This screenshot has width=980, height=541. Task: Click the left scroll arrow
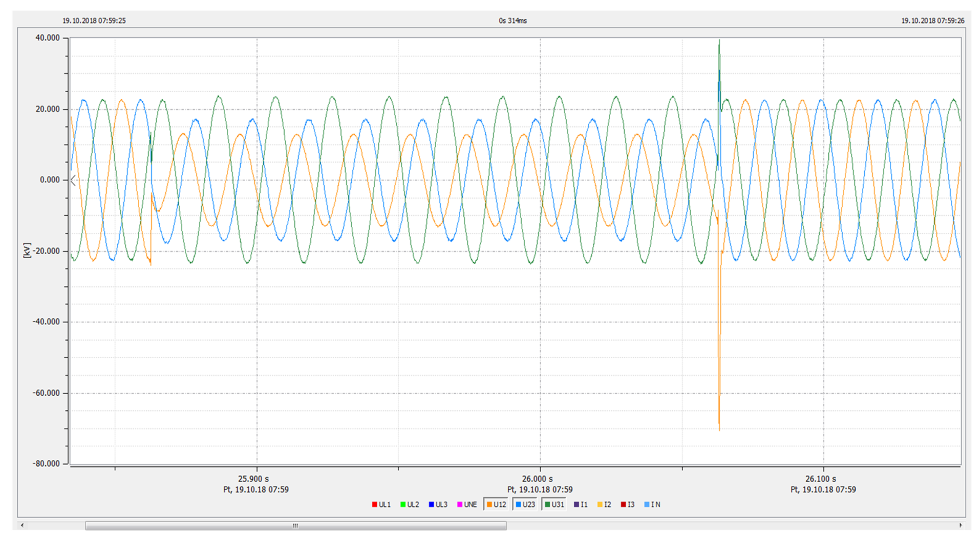tap(22, 526)
